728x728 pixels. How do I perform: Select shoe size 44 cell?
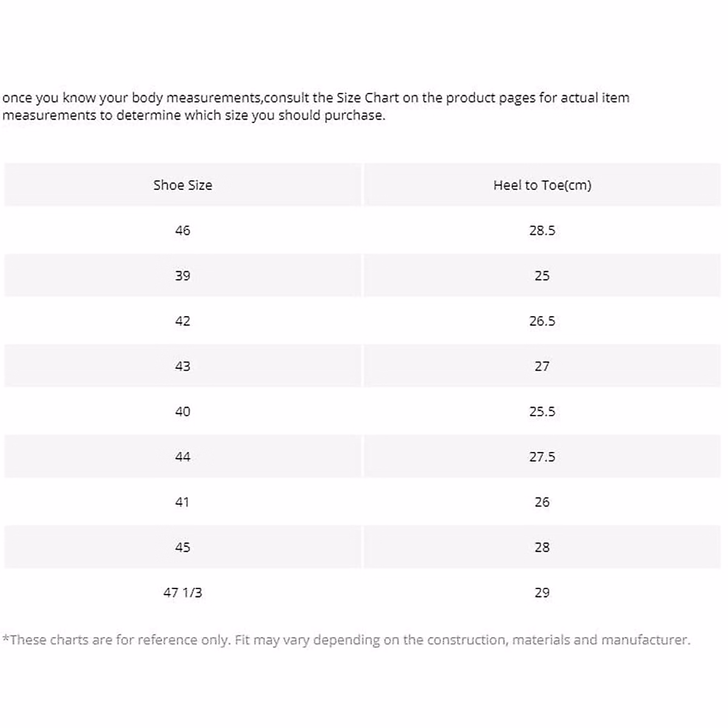click(x=183, y=457)
